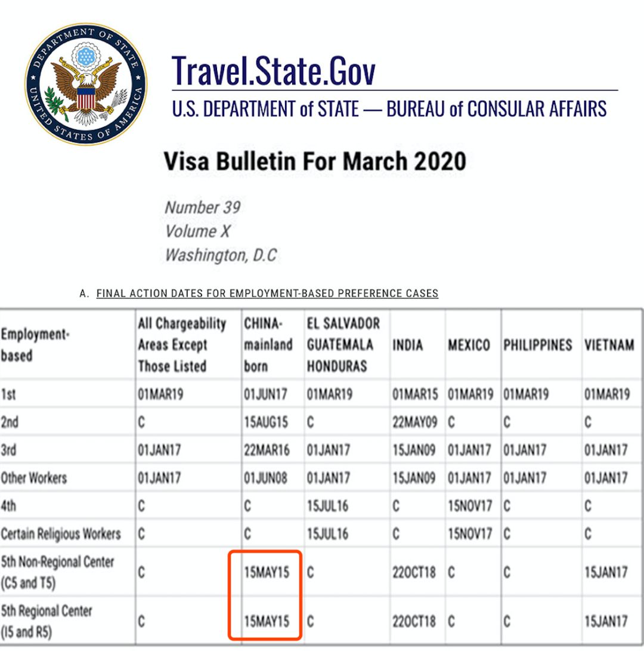Click the Number 39 text
Viewport: 644px width, 651px height.
pyautogui.click(x=203, y=208)
